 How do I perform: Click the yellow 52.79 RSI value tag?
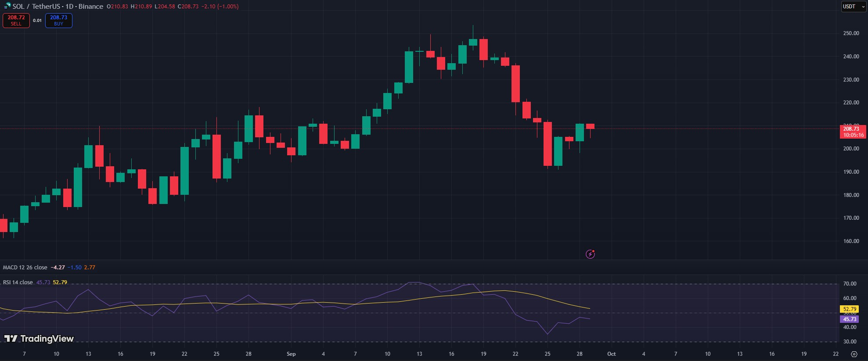pyautogui.click(x=850, y=309)
